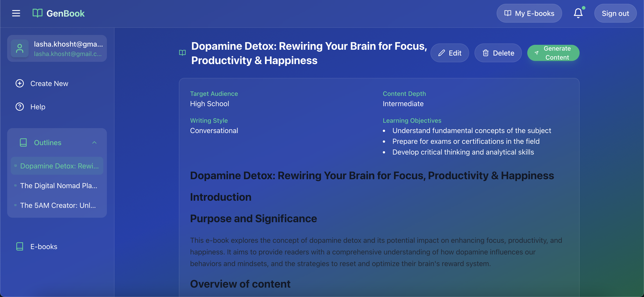Open the hamburger menu icon
The image size is (644, 297).
tap(16, 13)
